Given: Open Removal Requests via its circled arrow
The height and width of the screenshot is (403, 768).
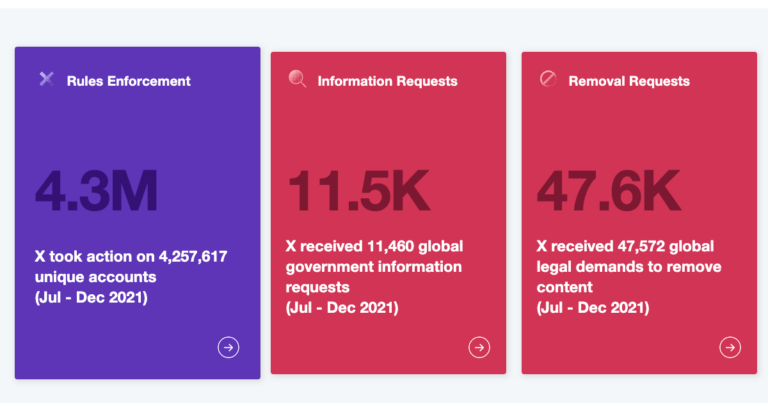Looking at the screenshot, I should pyautogui.click(x=730, y=347).
